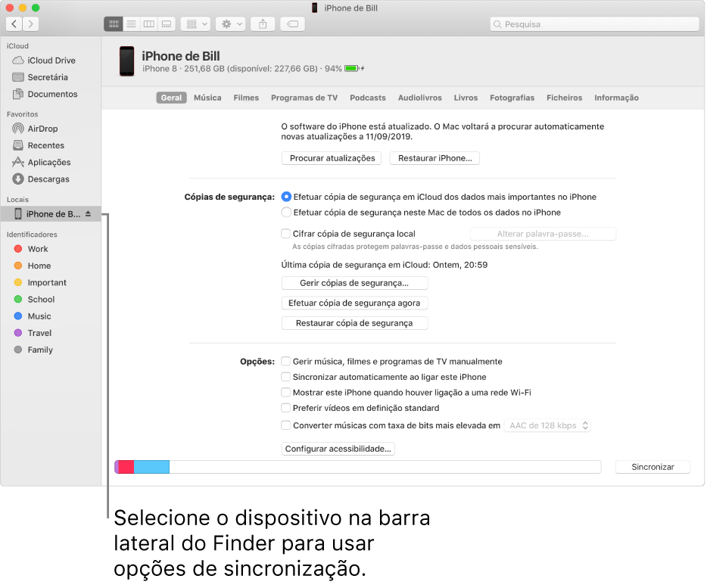The width and height of the screenshot is (707, 588).
Task: Check Preferir vídeos em definição standard
Action: coord(286,408)
